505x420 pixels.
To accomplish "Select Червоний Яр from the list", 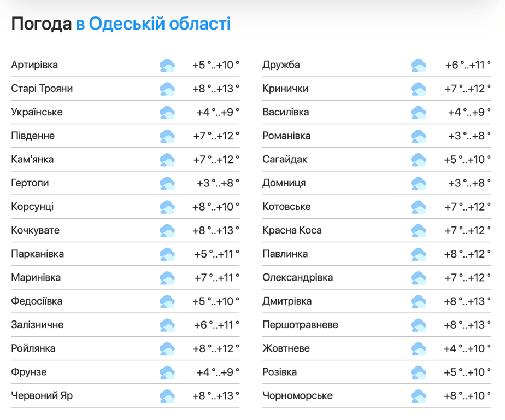I will tap(42, 396).
